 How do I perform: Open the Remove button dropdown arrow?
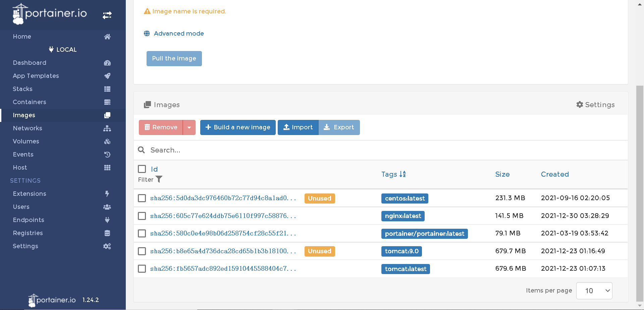(189, 127)
